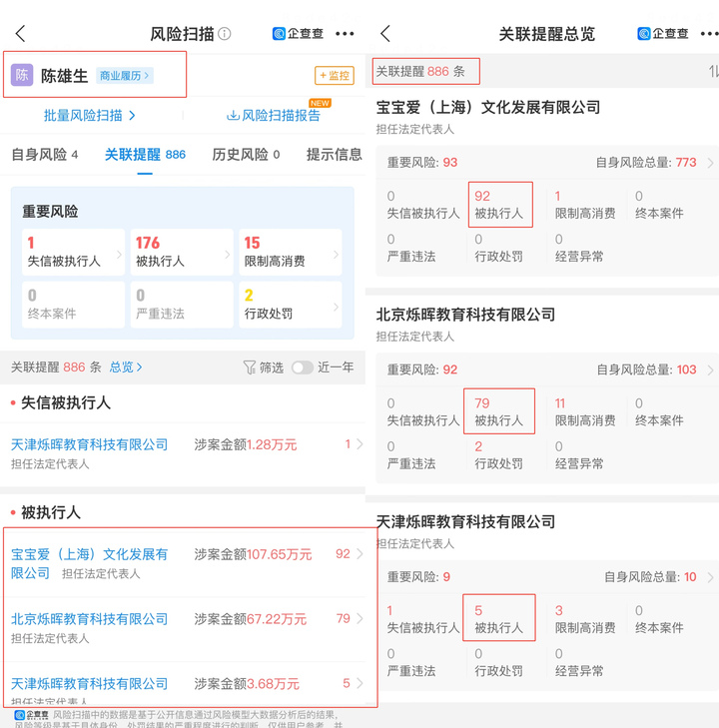
Task: Tap 严重违法 card showing 0
Action: pyautogui.click(x=182, y=305)
